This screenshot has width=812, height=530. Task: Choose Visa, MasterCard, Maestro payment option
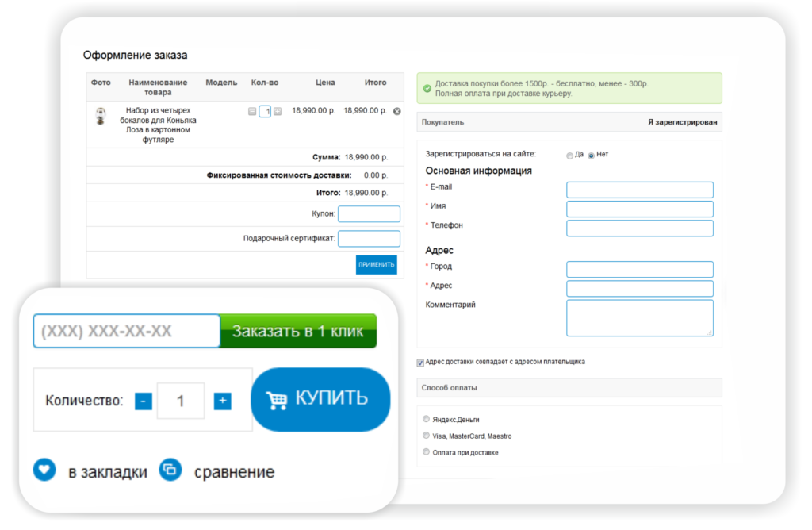click(427, 436)
